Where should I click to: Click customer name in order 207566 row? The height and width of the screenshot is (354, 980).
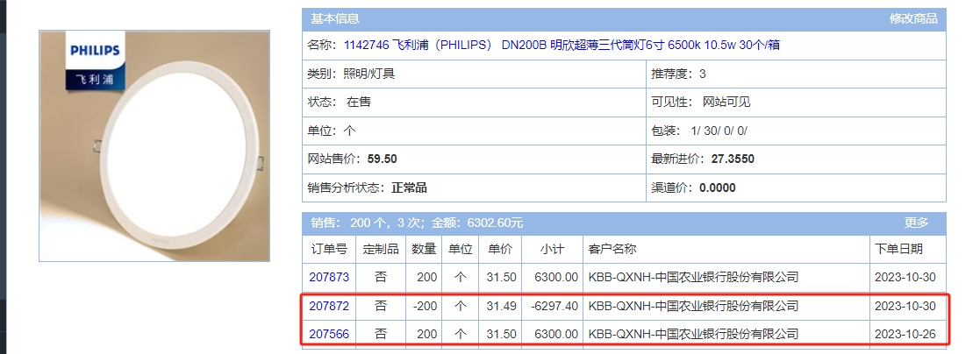pos(694,334)
